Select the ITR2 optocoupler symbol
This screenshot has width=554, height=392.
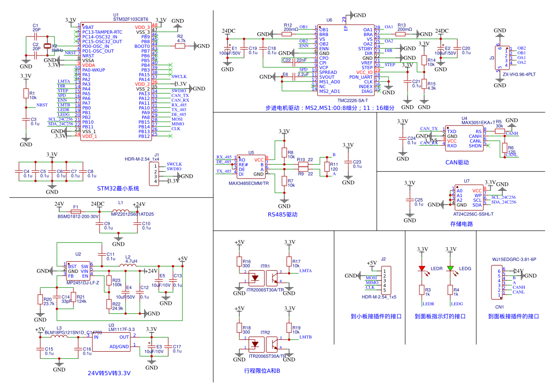pyautogui.click(x=263, y=344)
